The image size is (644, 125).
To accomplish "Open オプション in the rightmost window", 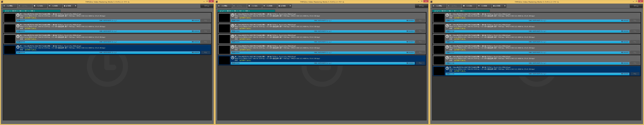I will [636, 6].
